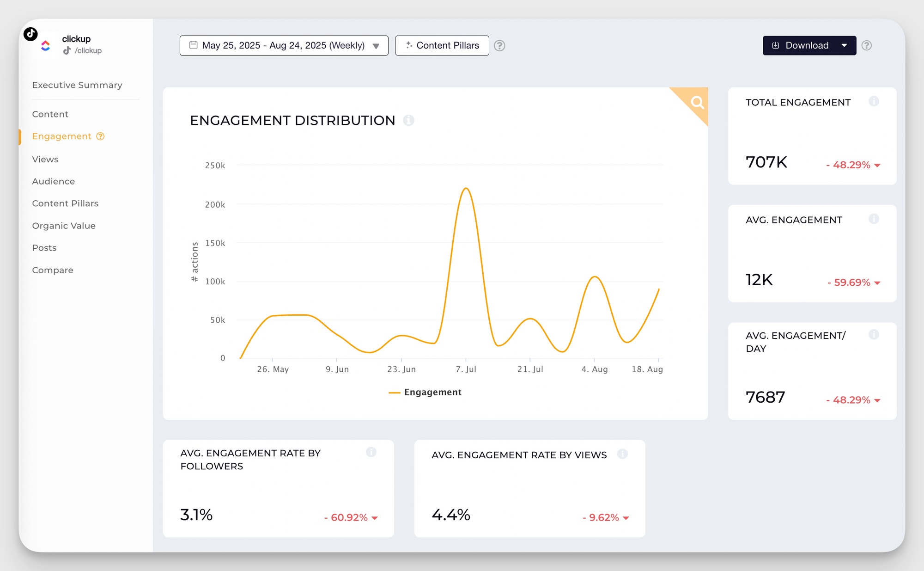This screenshot has width=924, height=571.
Task: Go to the Organic Value section
Action: pos(64,226)
